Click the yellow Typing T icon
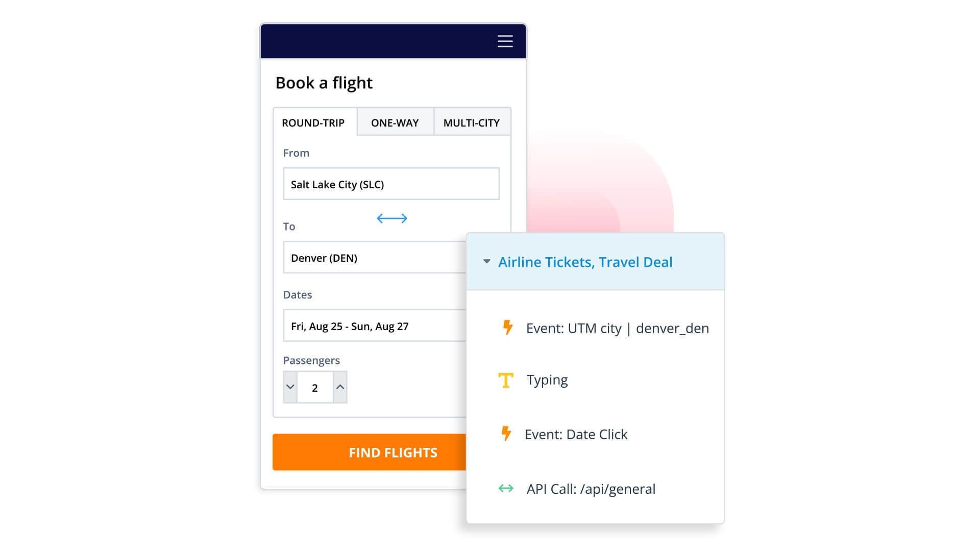This screenshot has width=980, height=551. pyautogui.click(x=505, y=380)
